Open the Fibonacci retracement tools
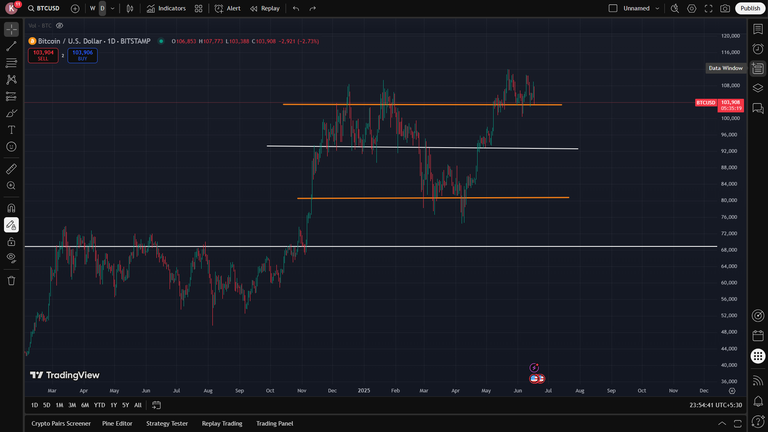 point(11,63)
